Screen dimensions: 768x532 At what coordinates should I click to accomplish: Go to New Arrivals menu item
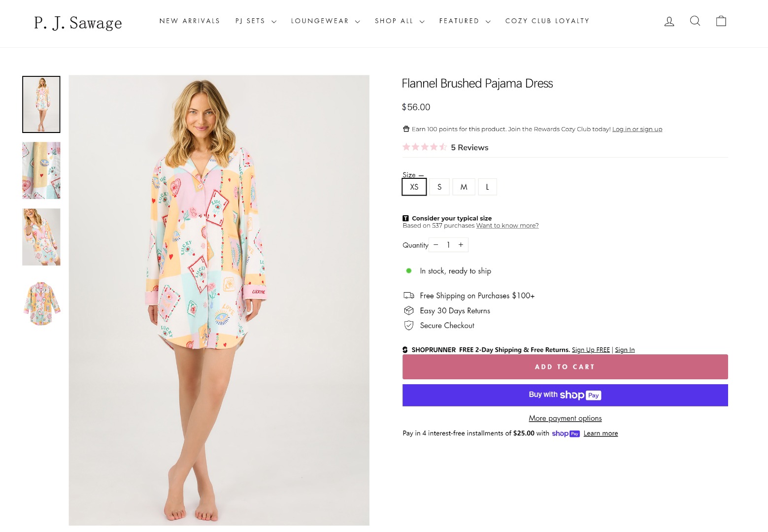pos(190,21)
